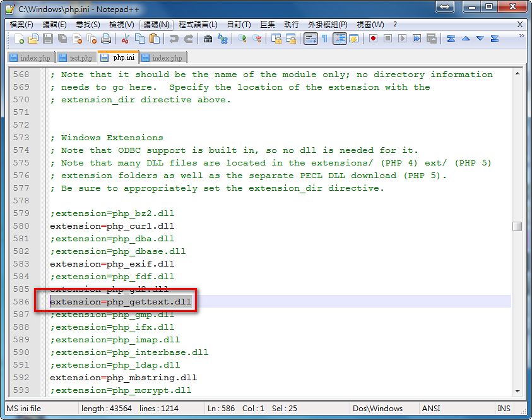This screenshot has height=420, width=532.
Task: Expand hidden toolbar items chevron
Action: (x=521, y=35)
